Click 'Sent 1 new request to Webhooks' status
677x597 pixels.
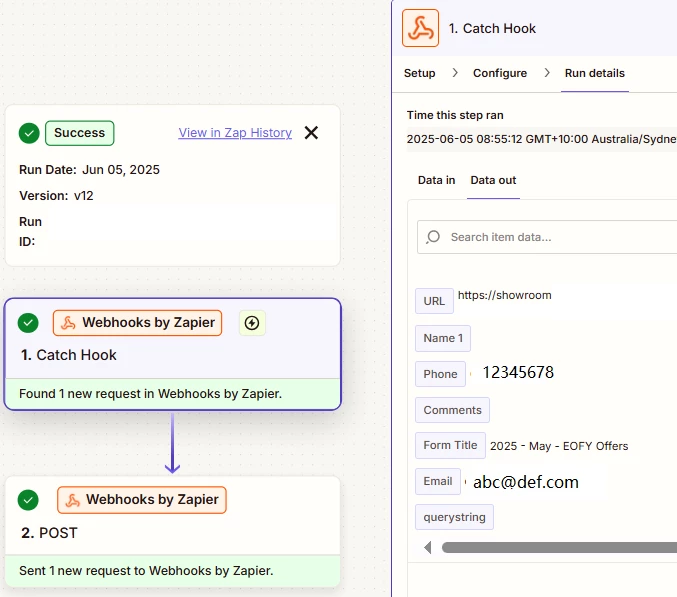click(146, 571)
